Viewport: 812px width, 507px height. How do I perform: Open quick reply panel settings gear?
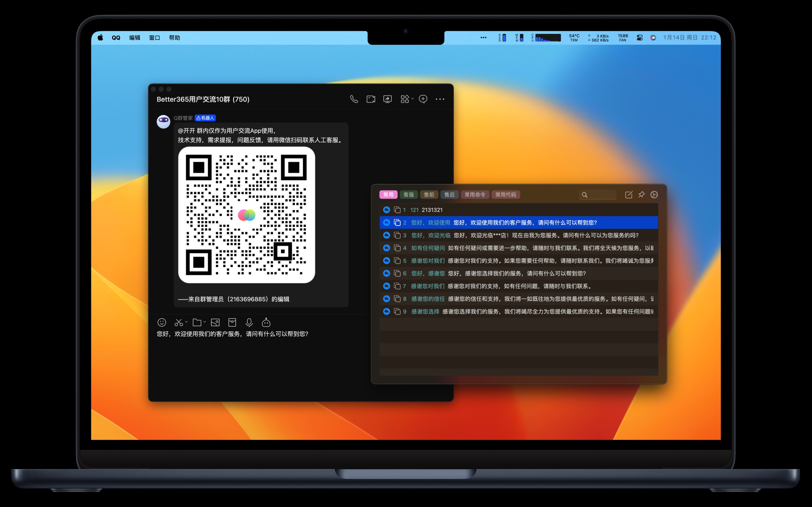(654, 194)
